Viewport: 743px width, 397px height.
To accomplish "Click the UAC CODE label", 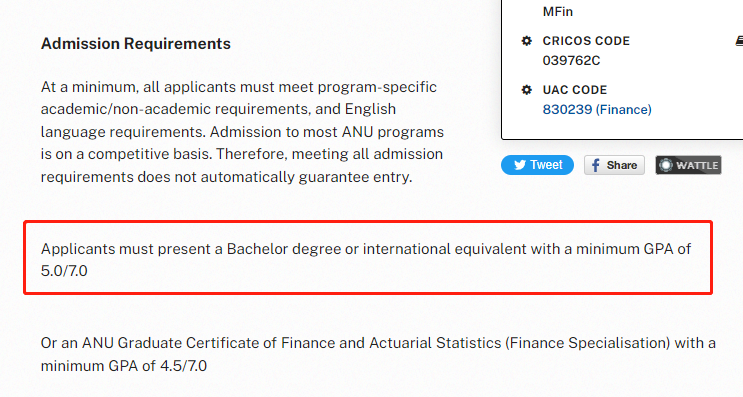I will click(x=575, y=90).
